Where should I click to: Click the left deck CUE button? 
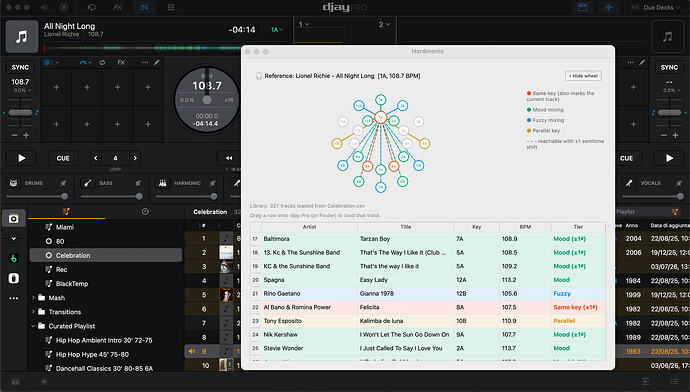(x=63, y=158)
